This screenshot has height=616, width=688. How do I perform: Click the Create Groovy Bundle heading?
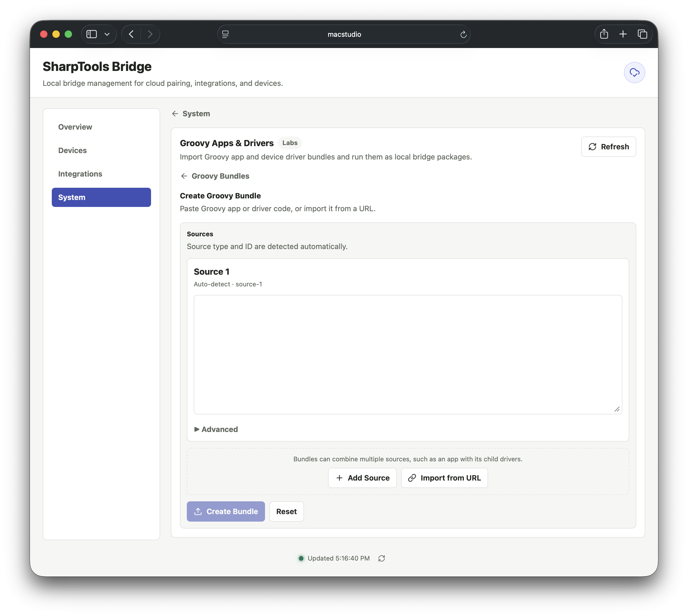point(220,196)
